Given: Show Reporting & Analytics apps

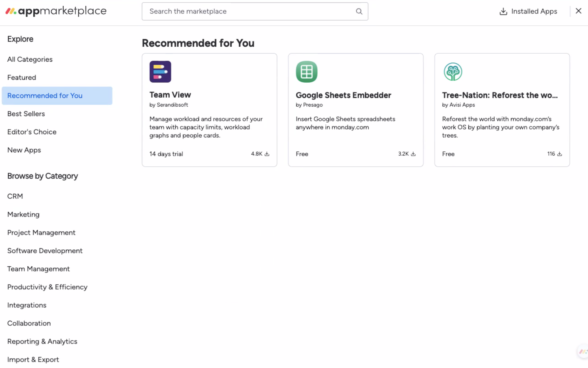Looking at the screenshot, I should click(x=42, y=341).
